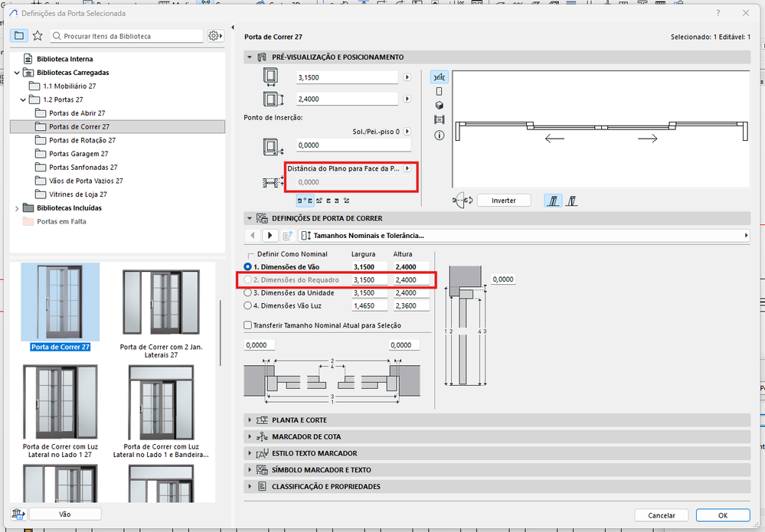Click the reveal depth plane distance icon
This screenshot has height=532, width=765.
tap(273, 183)
